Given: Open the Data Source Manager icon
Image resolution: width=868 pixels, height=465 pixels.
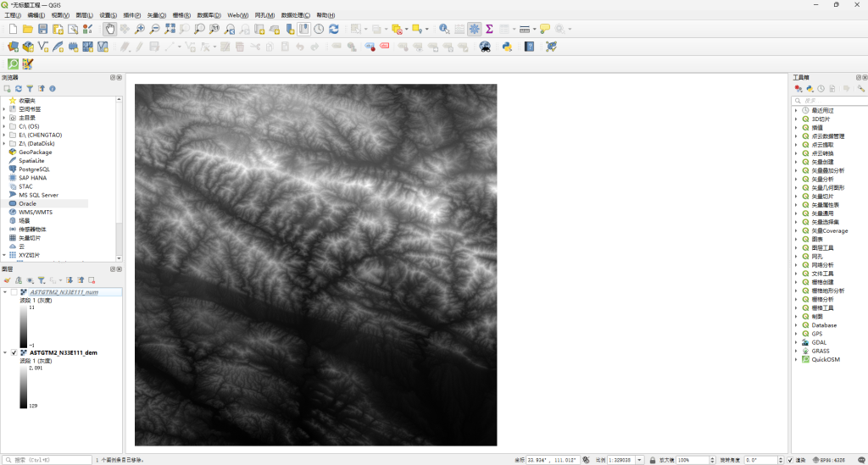Looking at the screenshot, I should click(13, 47).
